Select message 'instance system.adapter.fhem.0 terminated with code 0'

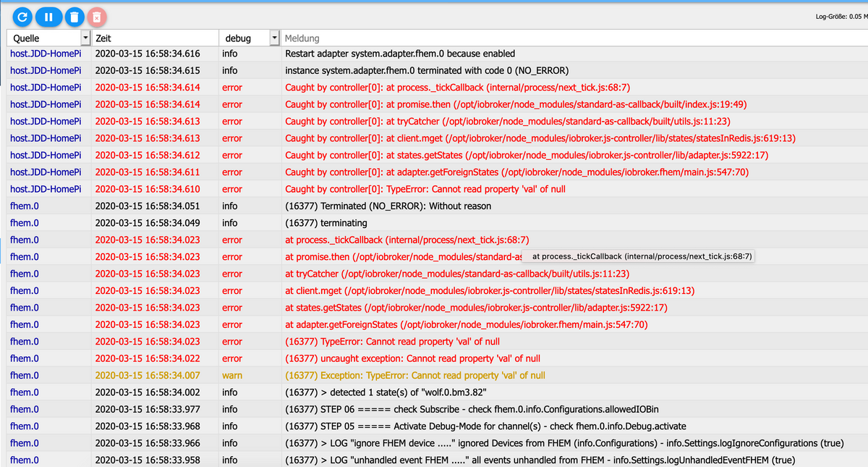(x=427, y=70)
